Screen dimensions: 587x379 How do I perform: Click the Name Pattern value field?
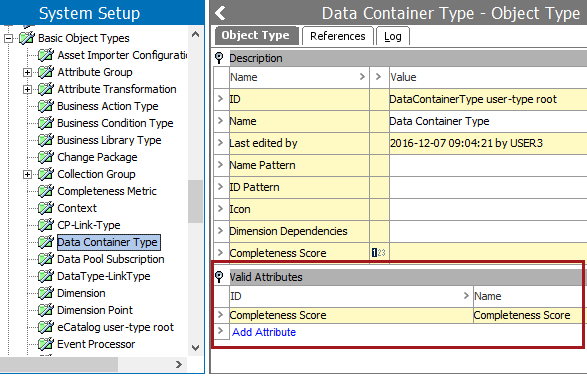[x=488, y=165]
